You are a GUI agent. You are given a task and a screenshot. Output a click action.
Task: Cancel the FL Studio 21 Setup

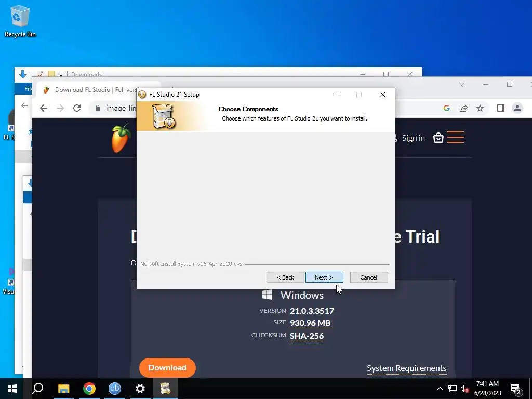point(368,277)
